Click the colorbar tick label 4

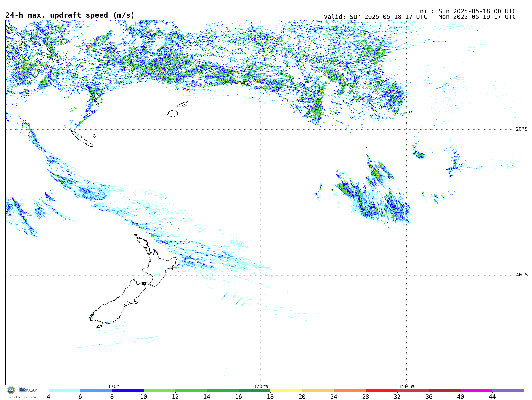point(49,397)
